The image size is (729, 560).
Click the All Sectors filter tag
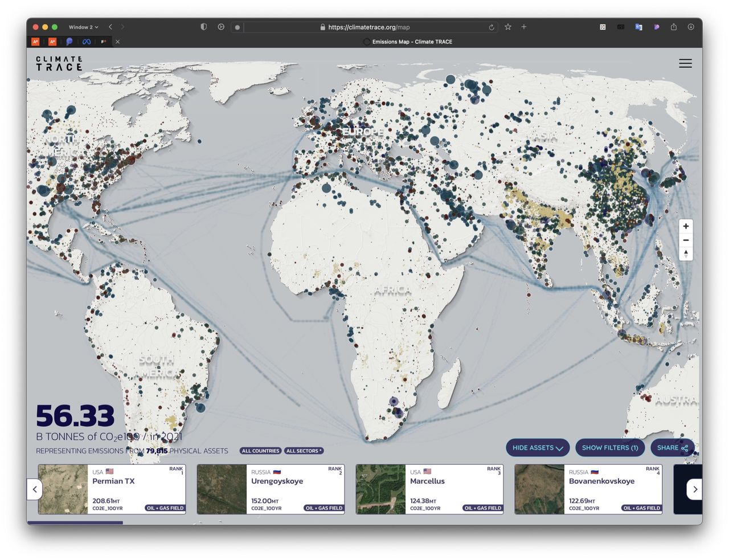(x=304, y=451)
